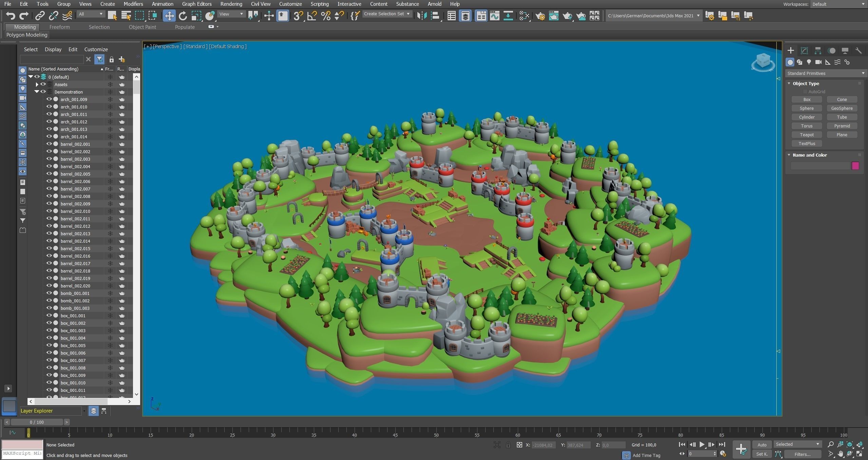Click the Redo arrow icon

[24, 16]
